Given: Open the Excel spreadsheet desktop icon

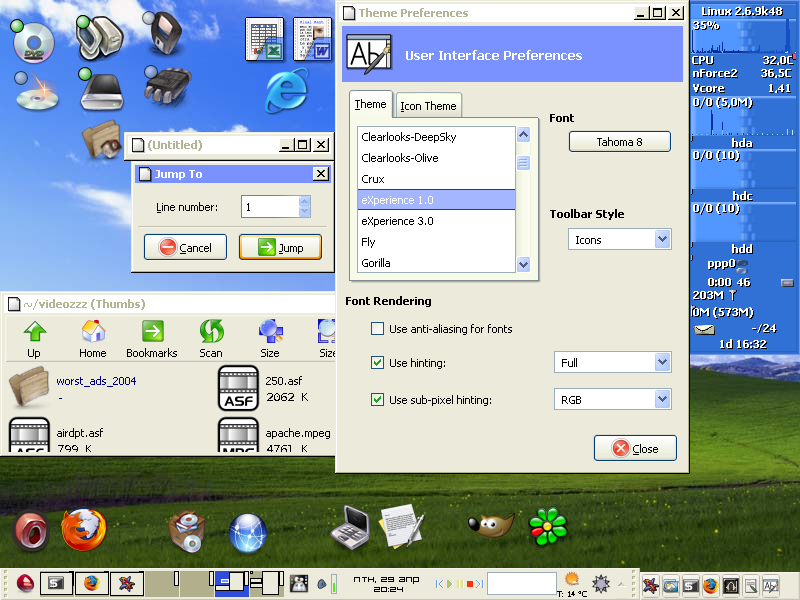Looking at the screenshot, I should tap(265, 39).
